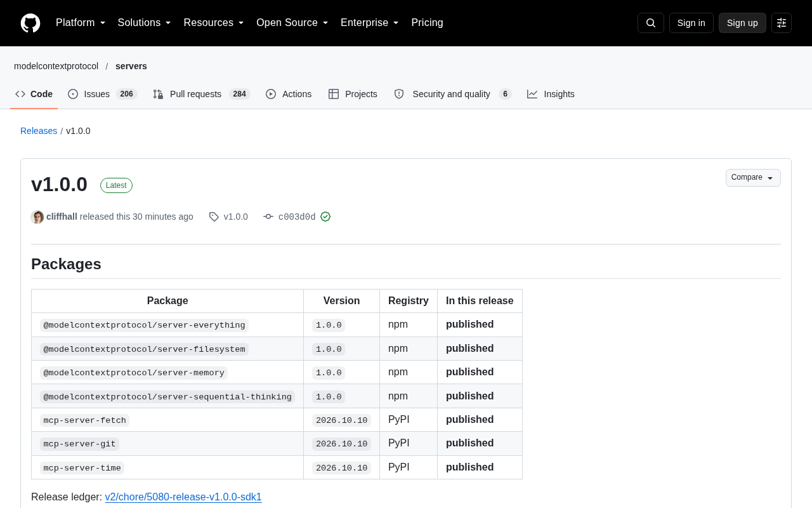Open the Compare dropdown
812x508 pixels.
coord(753,178)
